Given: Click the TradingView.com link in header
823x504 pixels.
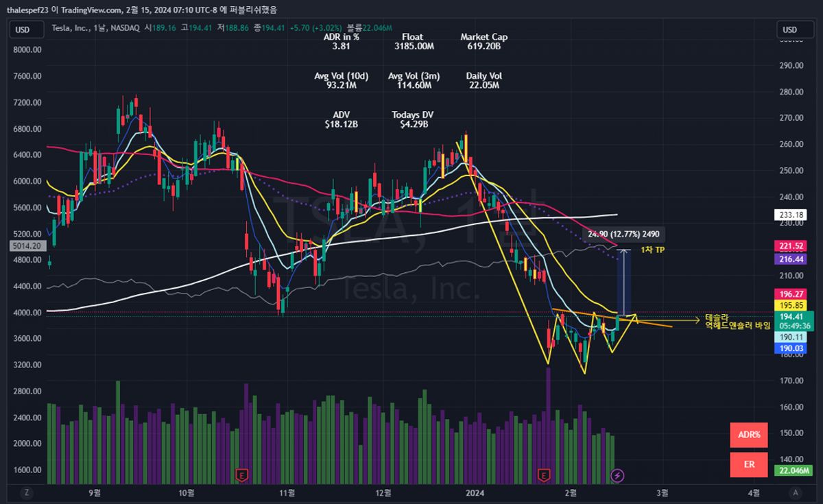Looking at the screenshot, I should [95, 10].
